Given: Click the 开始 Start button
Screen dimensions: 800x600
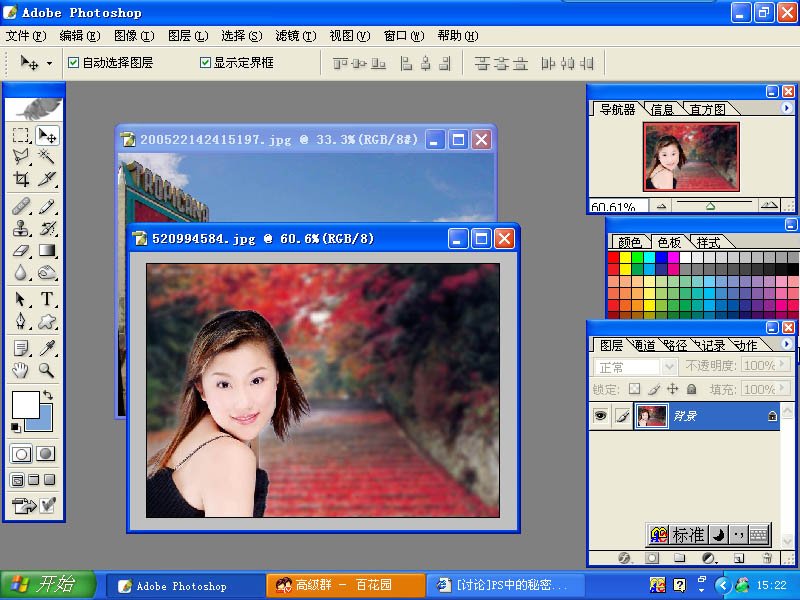Looking at the screenshot, I should pyautogui.click(x=48, y=585).
